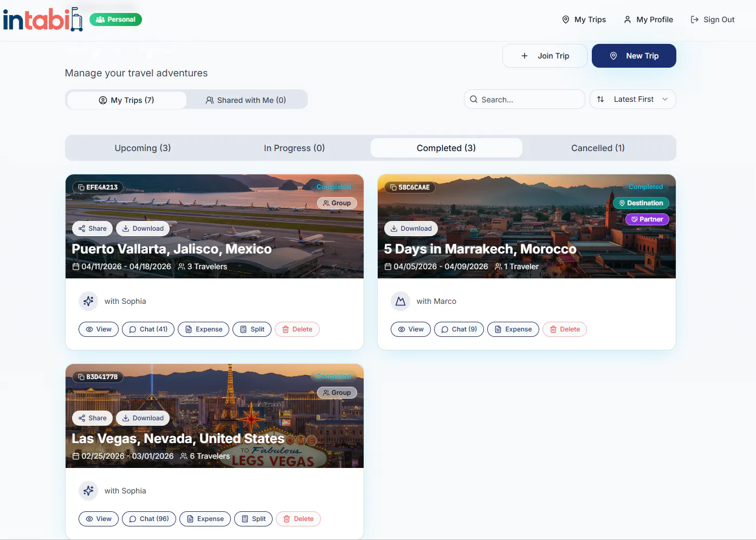View the Las Vegas trip

(x=99, y=519)
